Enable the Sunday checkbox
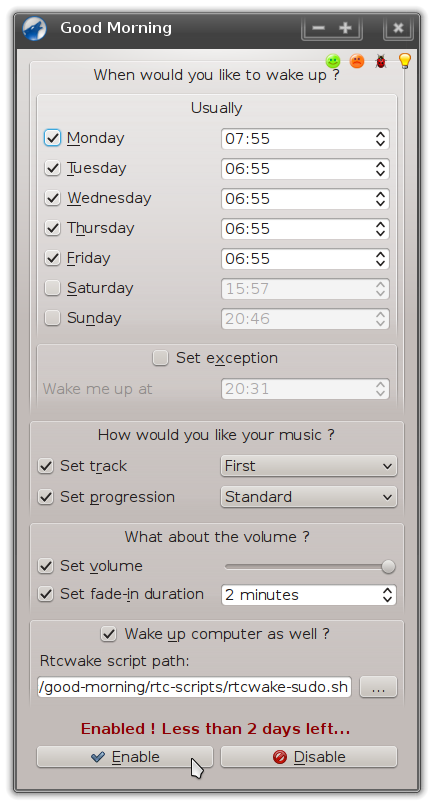434x806 pixels. pos(52,318)
